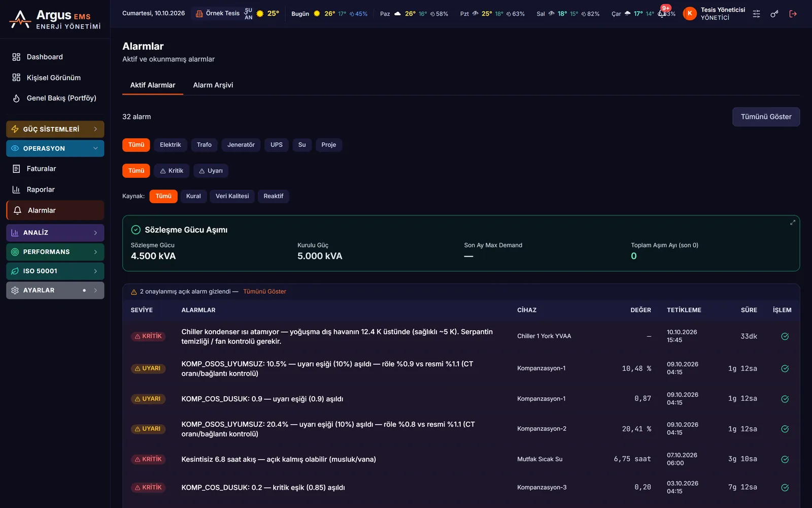812x508 pixels.
Task: Switch to Alarm Arşivi tab
Action: [x=213, y=85]
